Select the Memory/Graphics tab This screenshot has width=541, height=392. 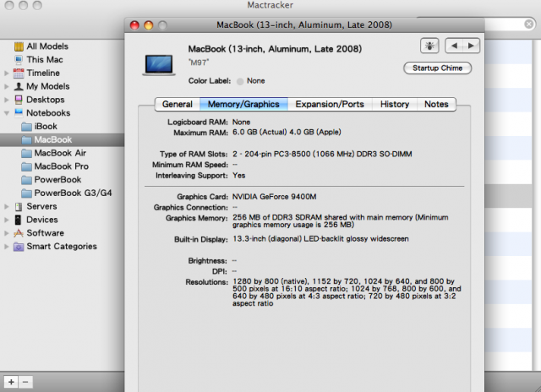[x=243, y=104]
